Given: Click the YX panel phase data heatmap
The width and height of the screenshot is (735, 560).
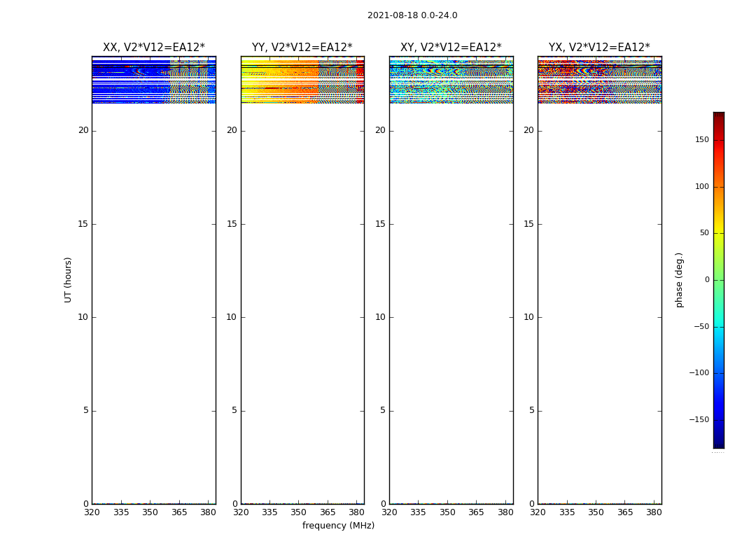Looking at the screenshot, I should (599, 80).
